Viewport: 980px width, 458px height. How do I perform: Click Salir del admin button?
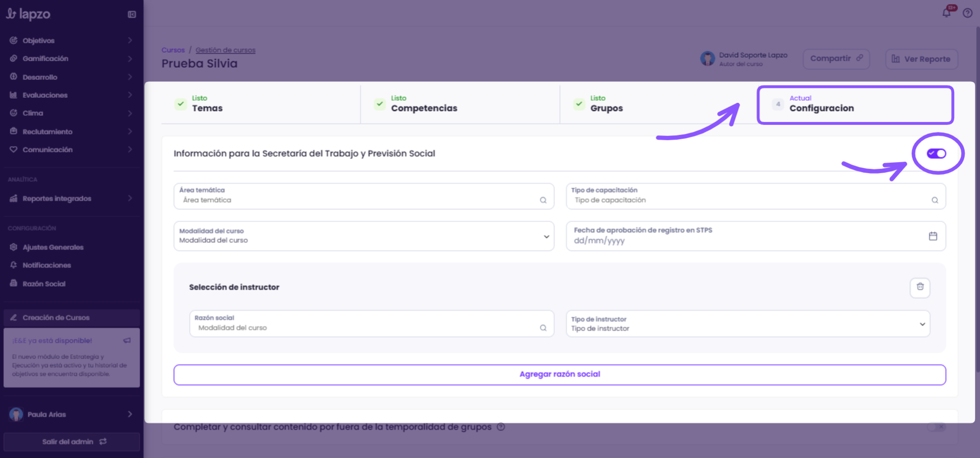pos(72,442)
